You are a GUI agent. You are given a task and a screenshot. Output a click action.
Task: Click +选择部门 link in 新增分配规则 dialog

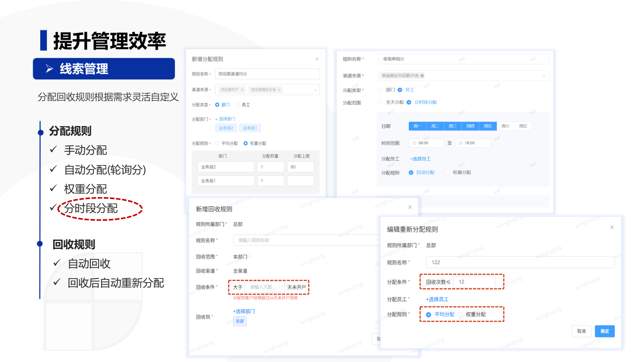coord(225,119)
